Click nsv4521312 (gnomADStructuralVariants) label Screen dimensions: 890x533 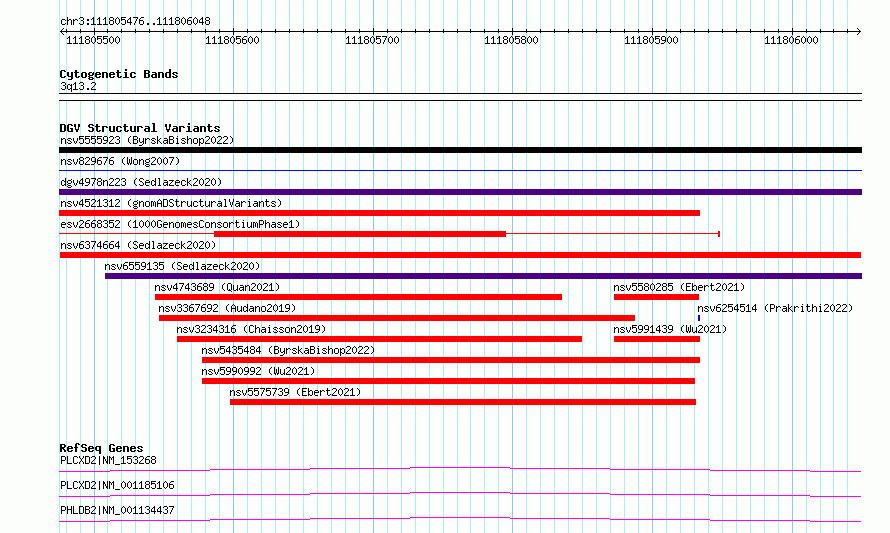pyautogui.click(x=171, y=203)
